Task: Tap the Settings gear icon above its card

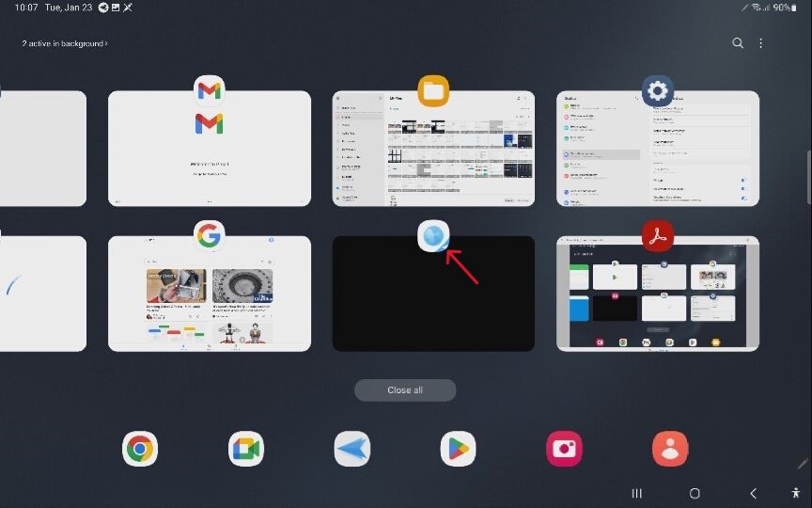Action: pos(658,90)
